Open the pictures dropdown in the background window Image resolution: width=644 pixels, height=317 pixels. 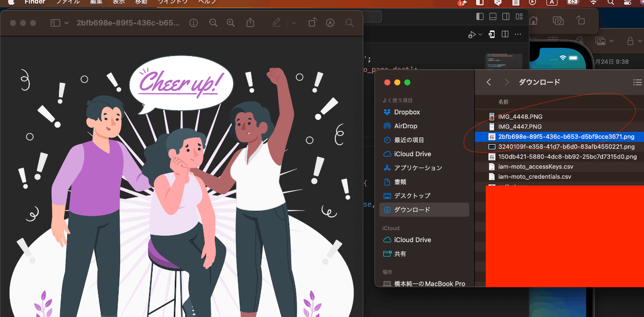pyautogui.click(x=604, y=41)
